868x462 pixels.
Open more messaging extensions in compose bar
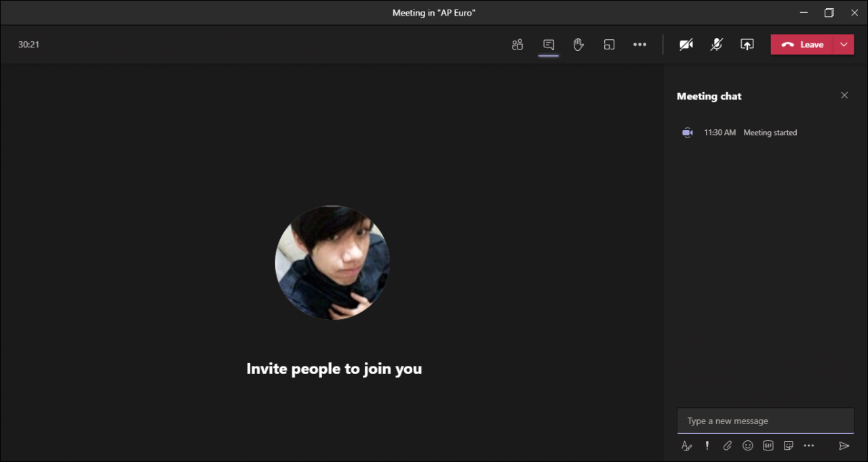808,446
